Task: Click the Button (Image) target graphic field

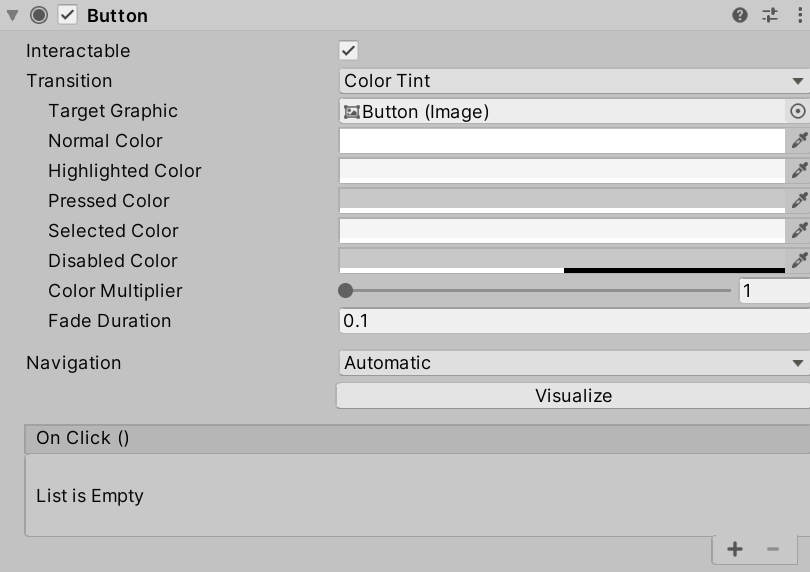Action: point(562,112)
